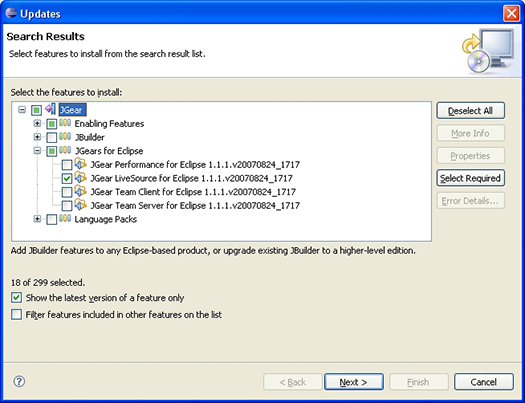Click the JGear Team Server feature icon
525x403 pixels.
point(80,205)
